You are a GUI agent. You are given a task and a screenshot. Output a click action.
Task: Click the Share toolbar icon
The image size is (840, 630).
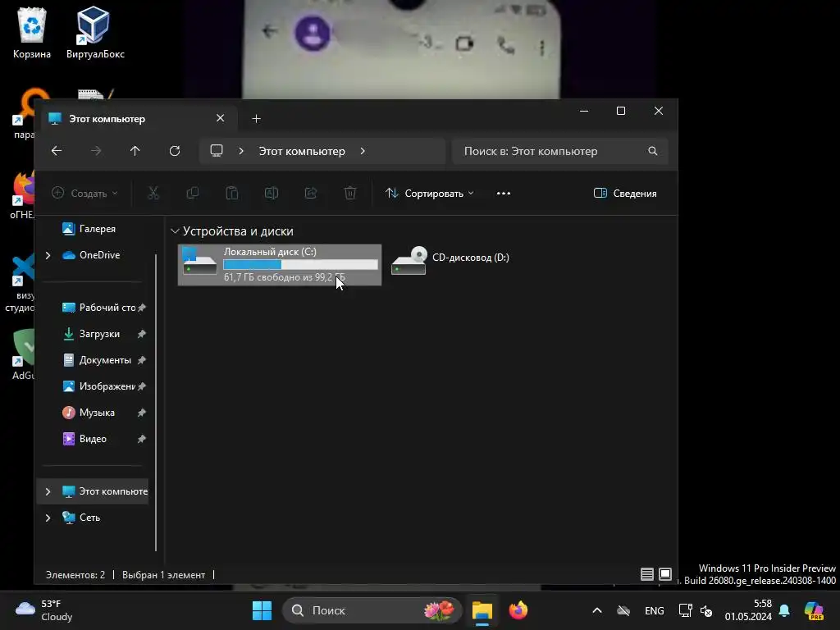311,194
